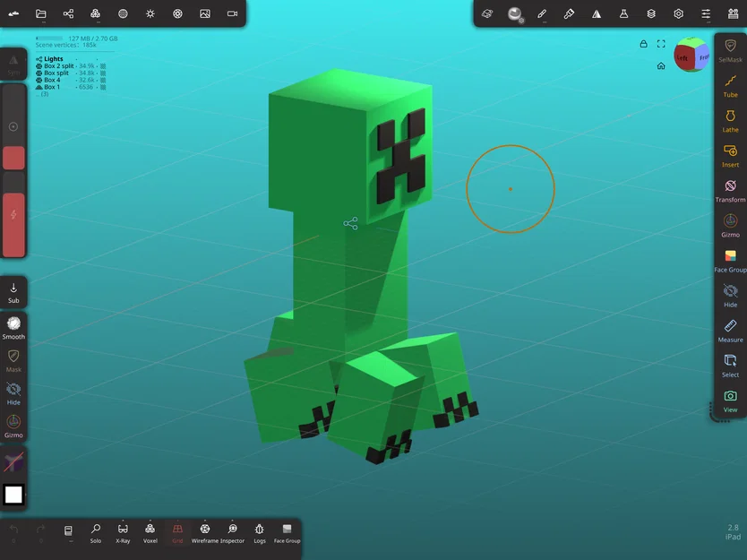Open the Files folder menu
The height and width of the screenshot is (560, 747).
(x=41, y=13)
